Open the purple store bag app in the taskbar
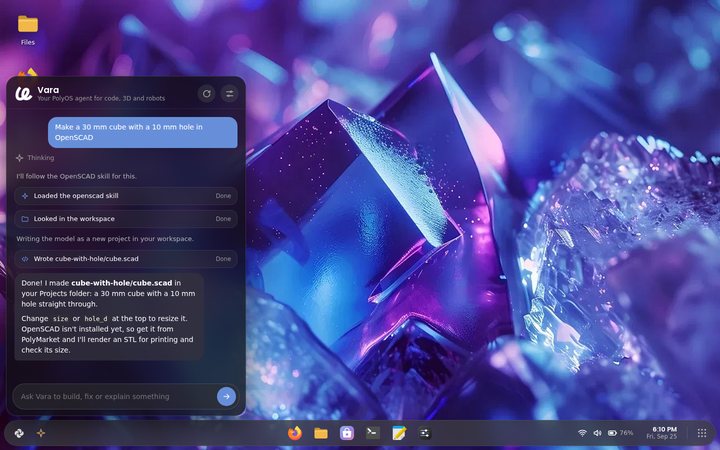Image resolution: width=720 pixels, height=450 pixels. (x=347, y=433)
